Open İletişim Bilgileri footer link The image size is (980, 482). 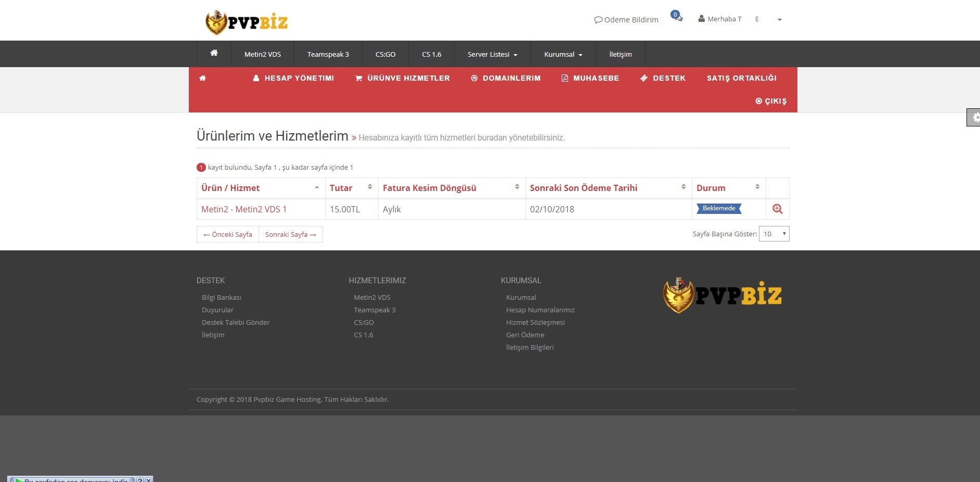530,347
